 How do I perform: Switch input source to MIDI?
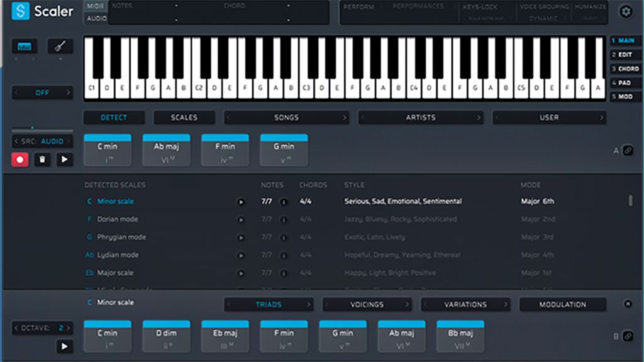click(x=97, y=6)
